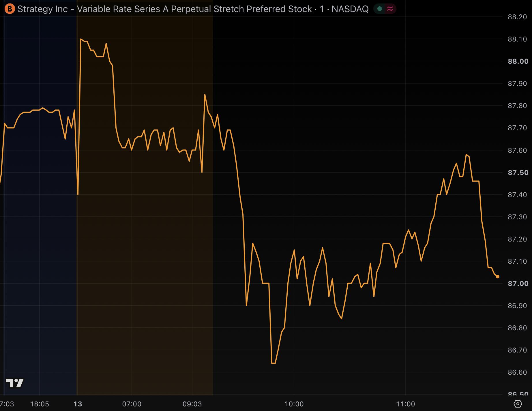Click the 88.10 price peak on line
The width and height of the screenshot is (532, 411).
[x=81, y=39]
